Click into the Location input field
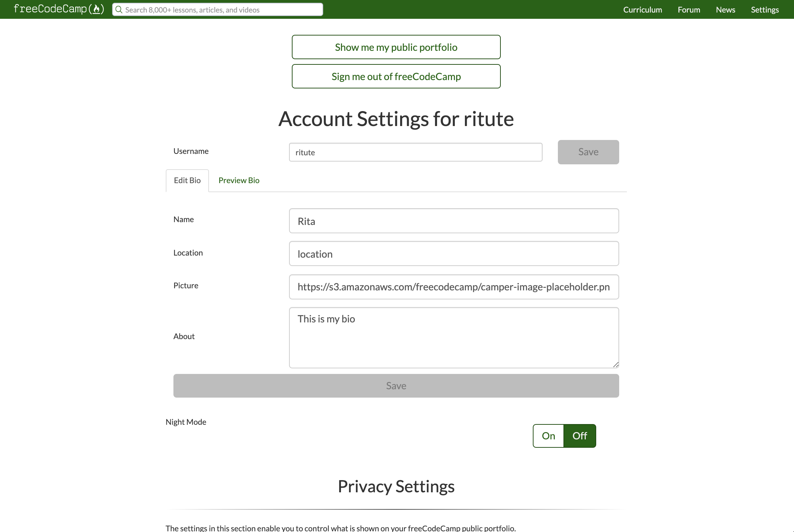Image resolution: width=794 pixels, height=532 pixels. (x=454, y=254)
